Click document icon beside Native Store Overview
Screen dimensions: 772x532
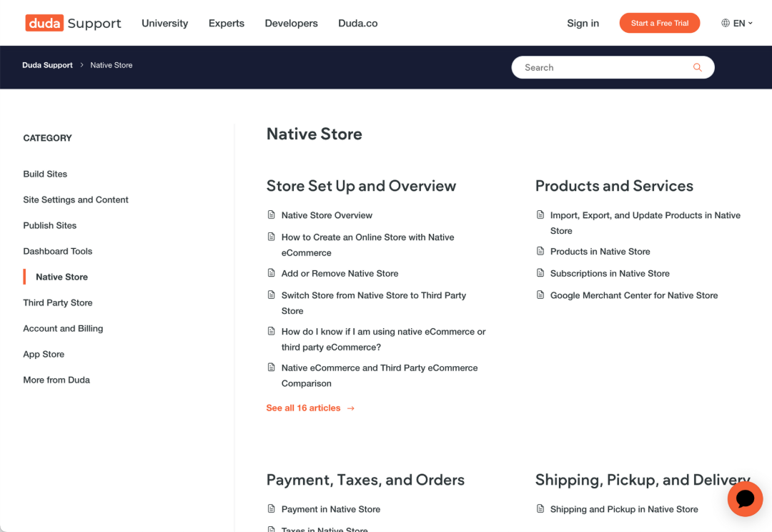coord(272,215)
